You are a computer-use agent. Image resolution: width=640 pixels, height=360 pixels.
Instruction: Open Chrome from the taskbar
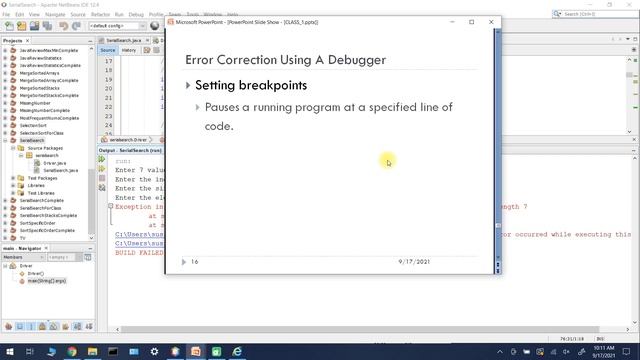point(72,351)
